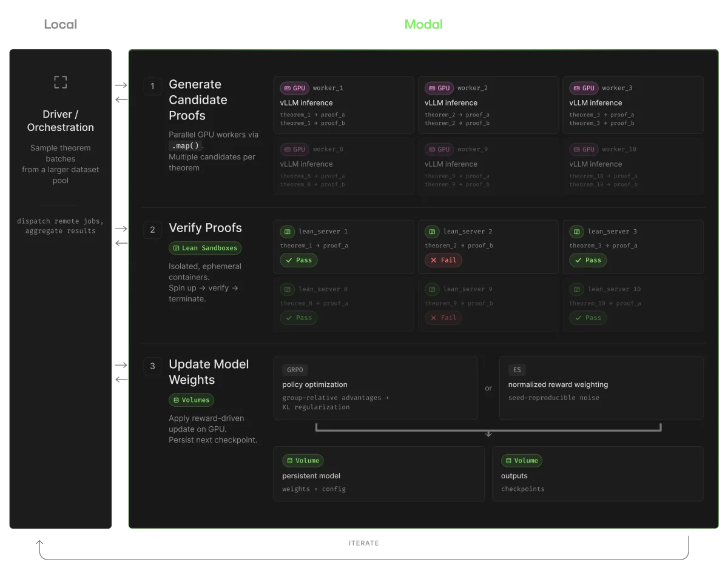The height and width of the screenshot is (582, 728).
Task: Click the green Modal heading
Action: click(423, 25)
